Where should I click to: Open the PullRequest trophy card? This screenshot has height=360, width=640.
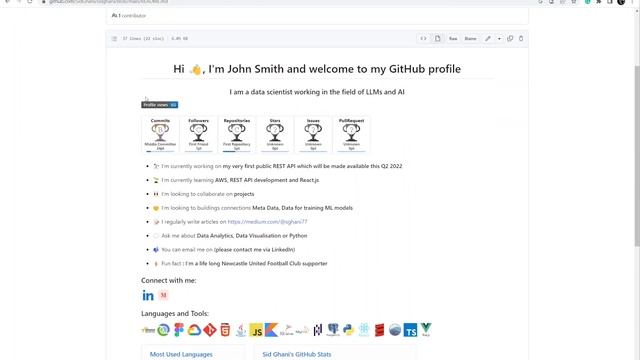pos(351,134)
